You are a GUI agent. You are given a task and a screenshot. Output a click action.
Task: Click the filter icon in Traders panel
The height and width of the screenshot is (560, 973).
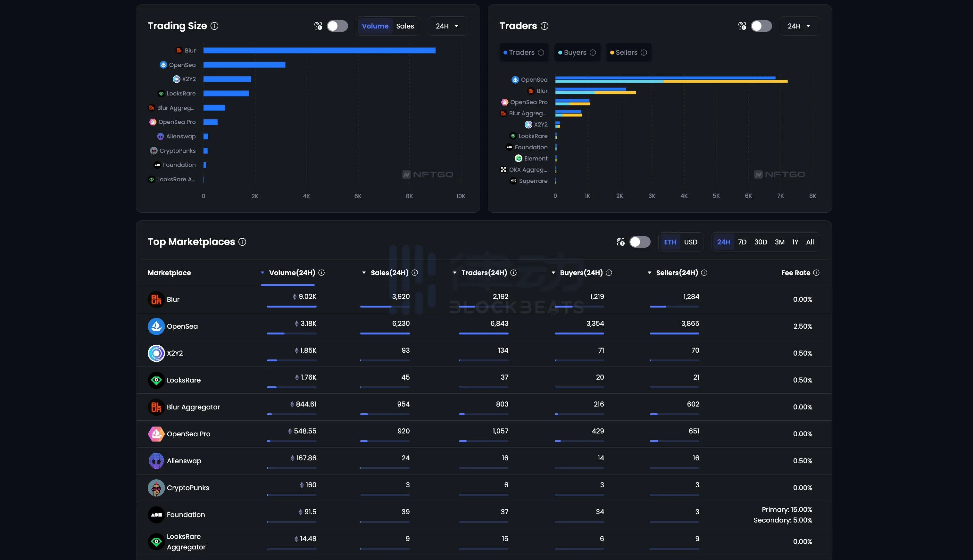(742, 26)
